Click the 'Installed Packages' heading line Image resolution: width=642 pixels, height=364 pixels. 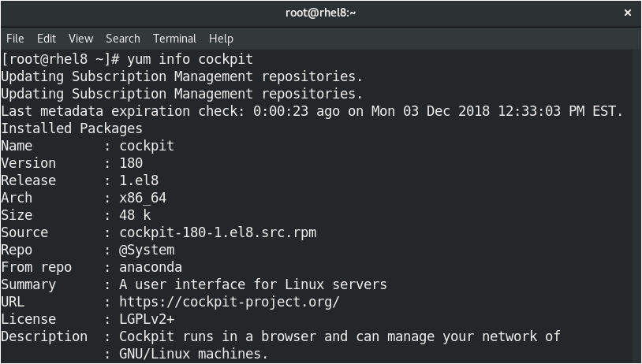[72, 128]
